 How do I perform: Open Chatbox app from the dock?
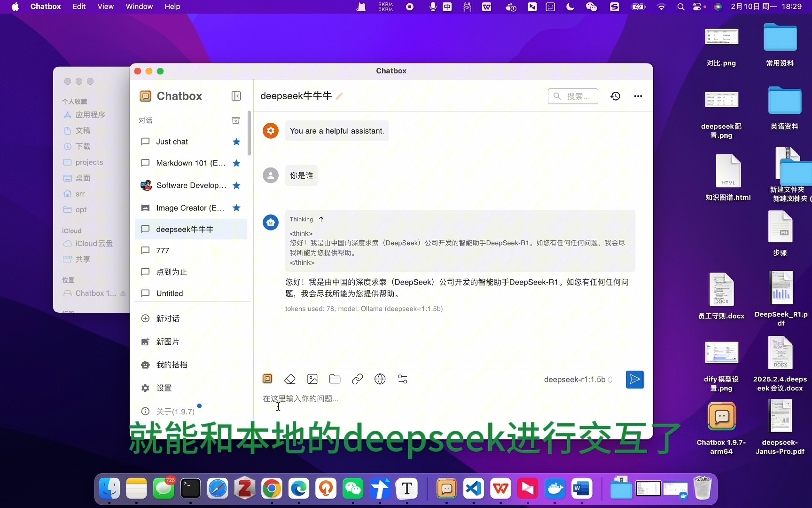pos(446,489)
